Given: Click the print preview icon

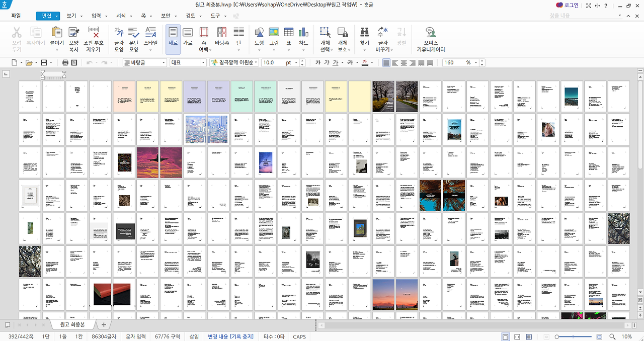Looking at the screenshot, I should (74, 63).
